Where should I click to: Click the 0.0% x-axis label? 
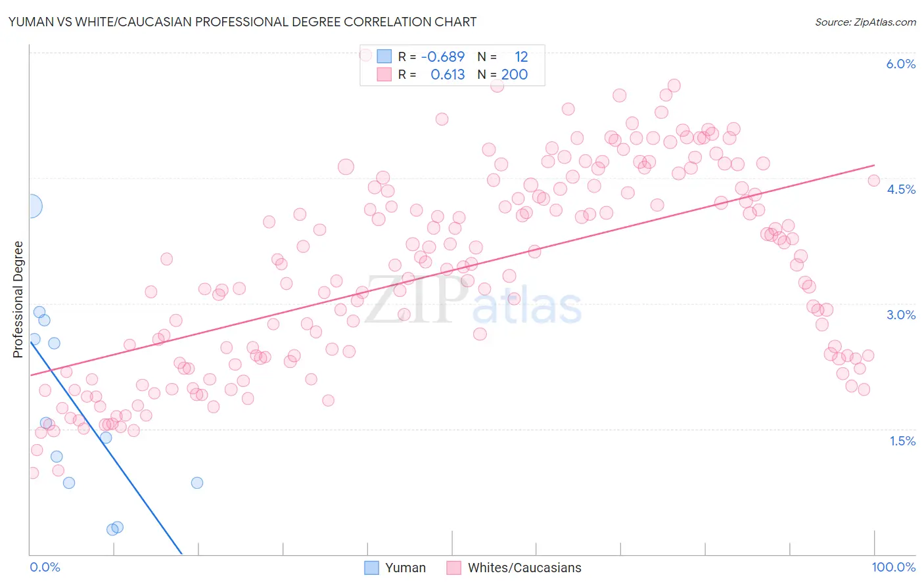point(45,567)
